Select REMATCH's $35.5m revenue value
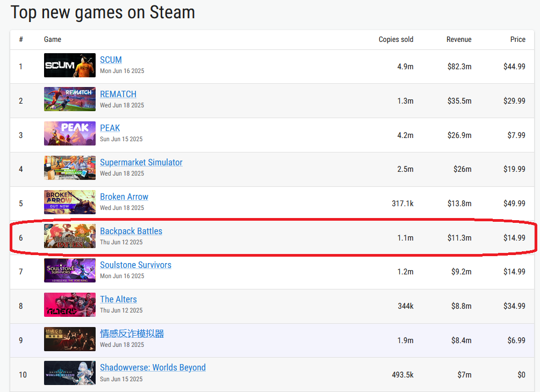The image size is (540, 392). pyautogui.click(x=459, y=101)
